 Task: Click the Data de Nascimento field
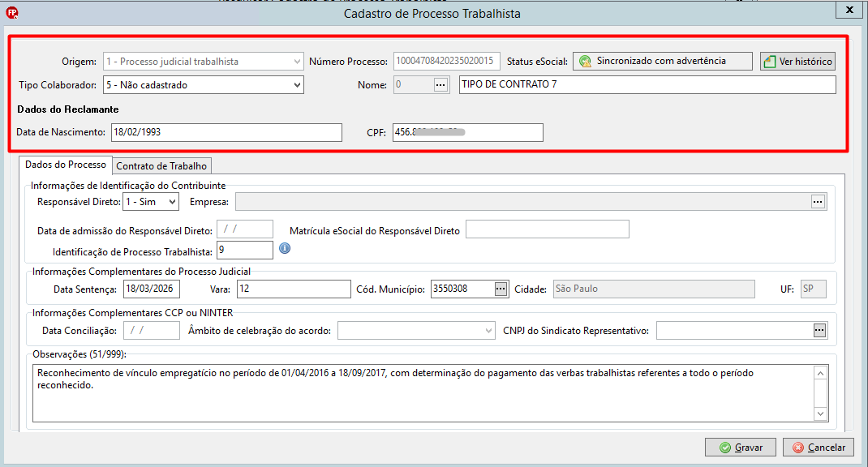tap(226, 132)
